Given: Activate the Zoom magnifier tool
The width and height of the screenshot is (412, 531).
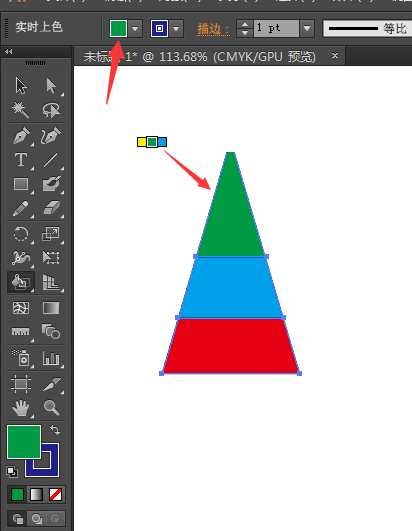Looking at the screenshot, I should tap(51, 407).
